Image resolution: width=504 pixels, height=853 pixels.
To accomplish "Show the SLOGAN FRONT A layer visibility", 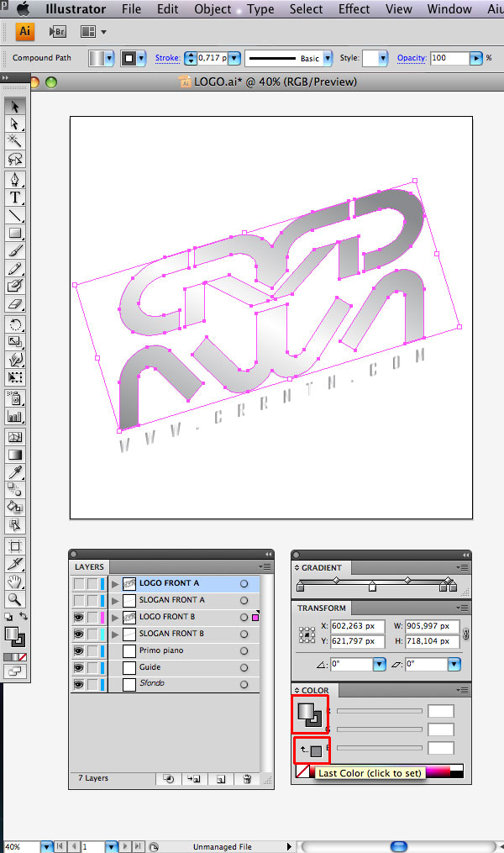I will [79, 601].
